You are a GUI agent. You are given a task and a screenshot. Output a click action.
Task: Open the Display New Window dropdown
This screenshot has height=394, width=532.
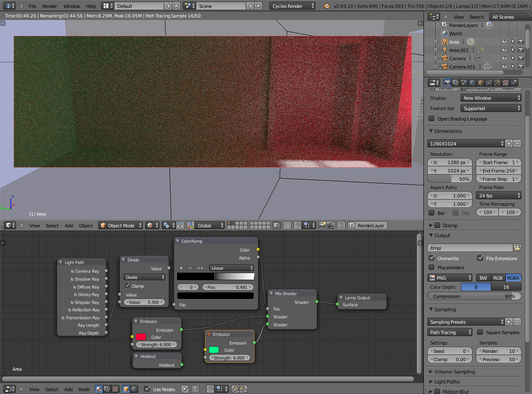pos(491,98)
